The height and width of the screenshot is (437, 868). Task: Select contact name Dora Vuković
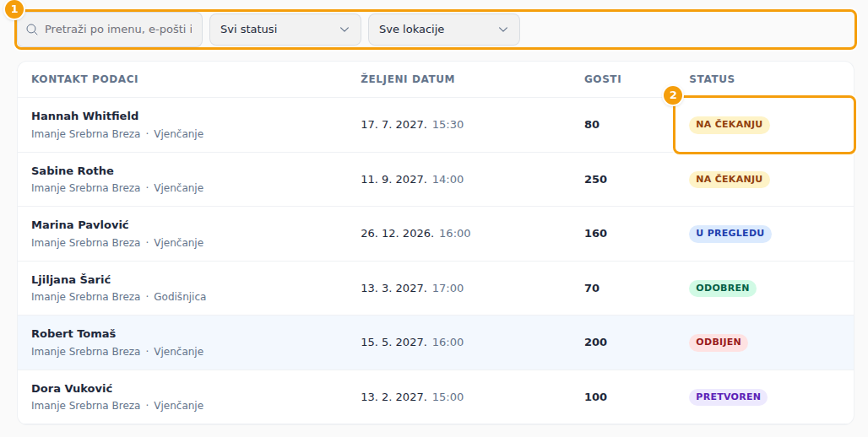[72, 389]
